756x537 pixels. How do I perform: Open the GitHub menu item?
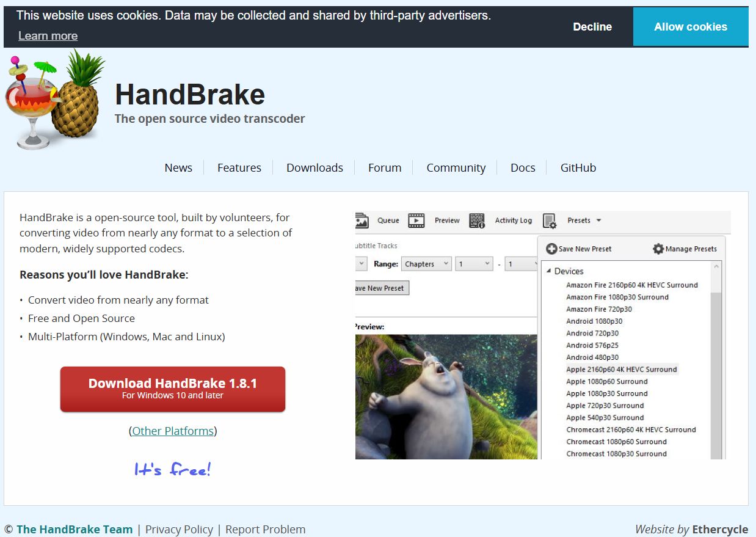(578, 167)
